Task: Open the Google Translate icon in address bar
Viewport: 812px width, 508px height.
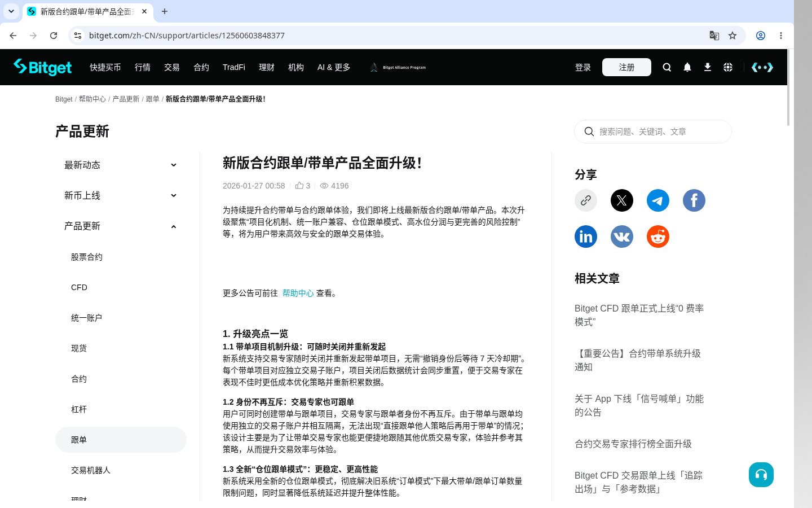Action: pos(714,36)
